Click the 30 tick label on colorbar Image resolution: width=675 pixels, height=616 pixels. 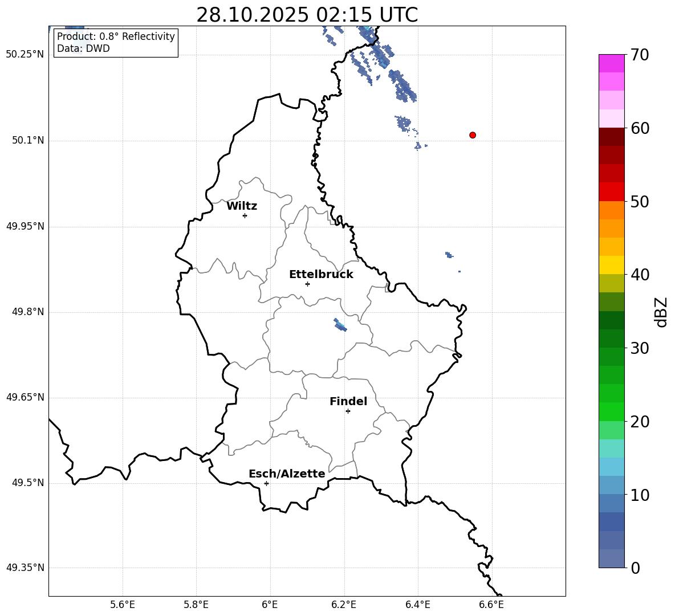(640, 348)
